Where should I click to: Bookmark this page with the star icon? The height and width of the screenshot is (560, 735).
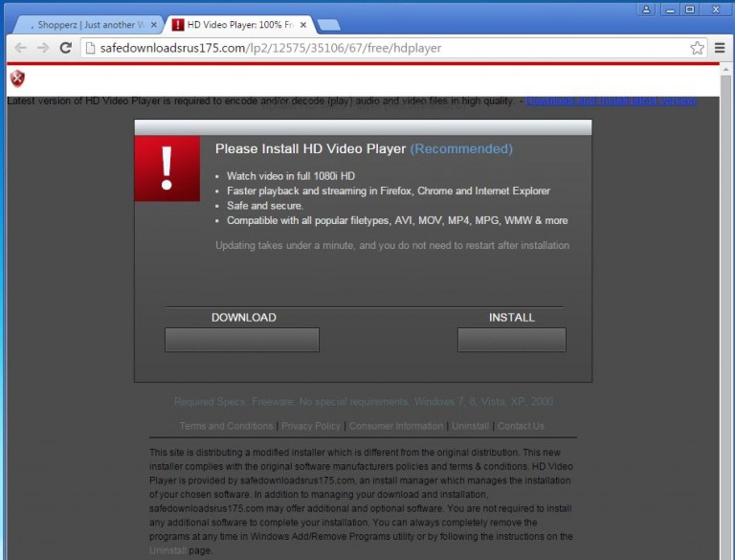697,48
